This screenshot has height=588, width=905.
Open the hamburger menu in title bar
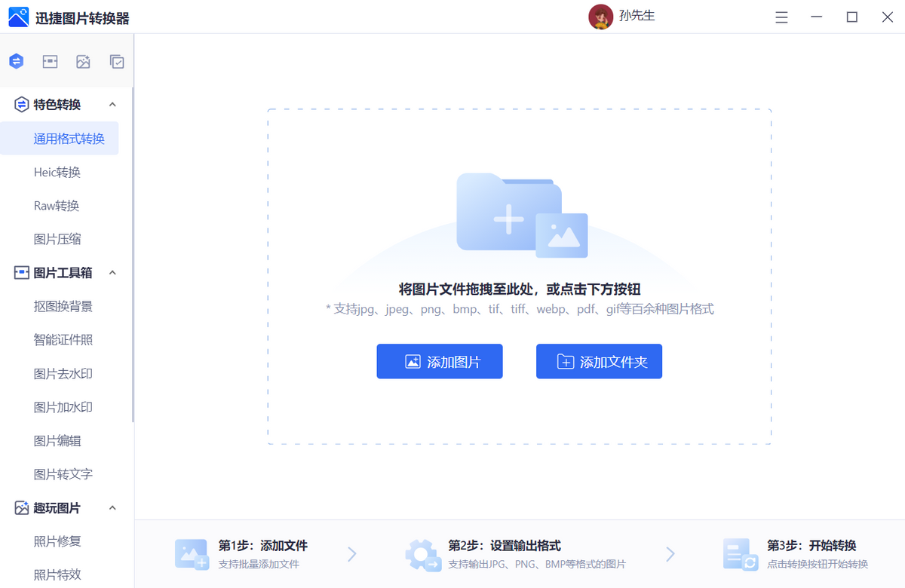tap(781, 17)
